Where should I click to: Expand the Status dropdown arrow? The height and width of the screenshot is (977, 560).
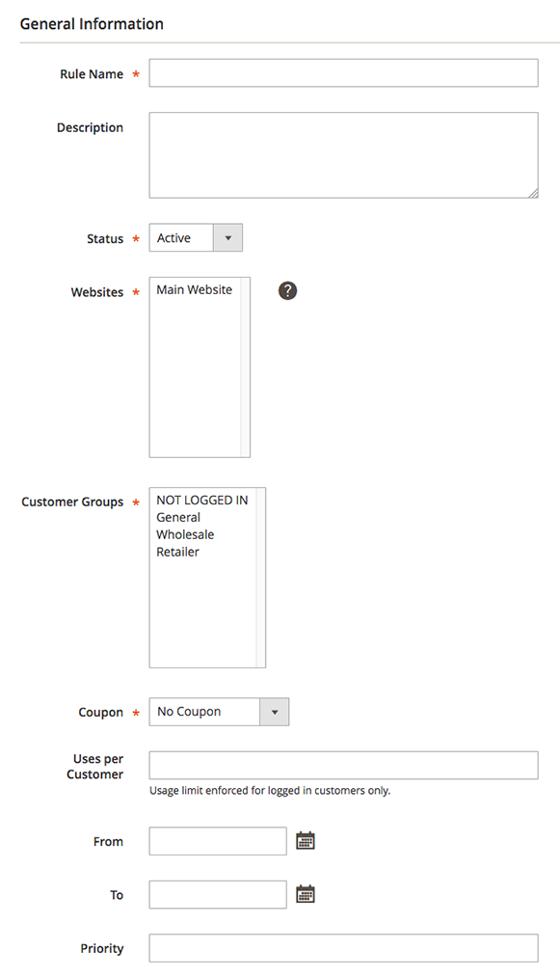(x=228, y=238)
